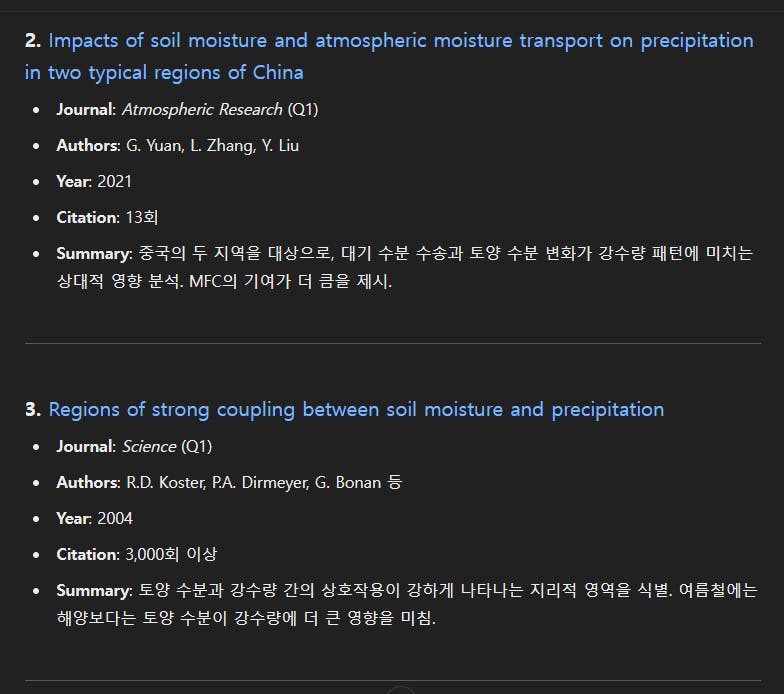Click the (Q1) tag after Atmospheric Research
This screenshot has height=694, width=784.
pyautogui.click(x=303, y=110)
